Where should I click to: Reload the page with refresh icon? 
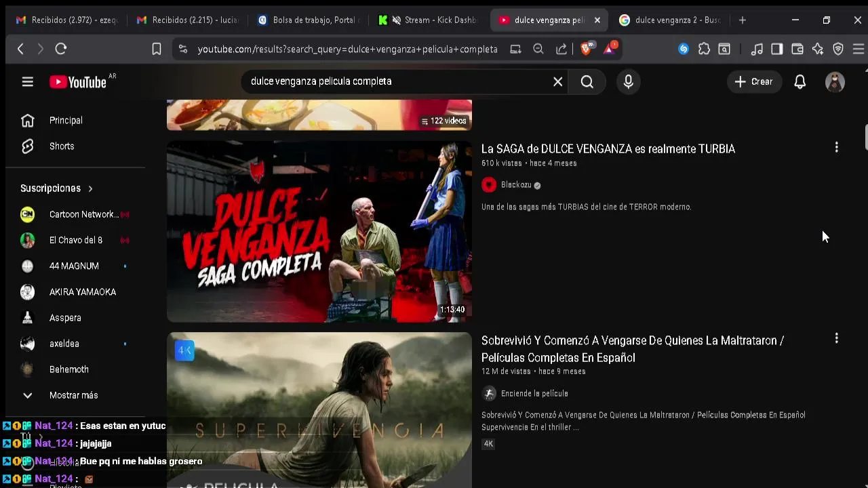click(61, 49)
